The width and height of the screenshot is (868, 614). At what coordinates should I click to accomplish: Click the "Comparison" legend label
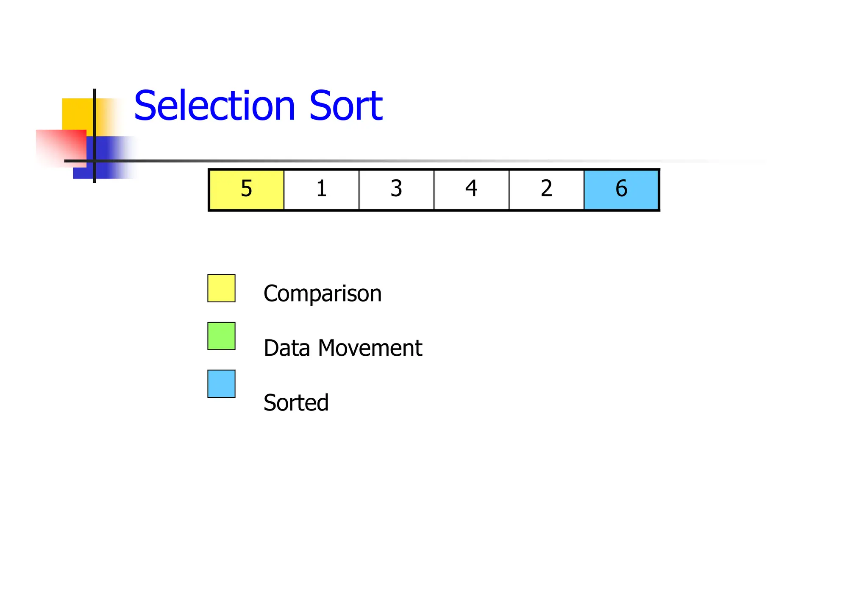323,293
